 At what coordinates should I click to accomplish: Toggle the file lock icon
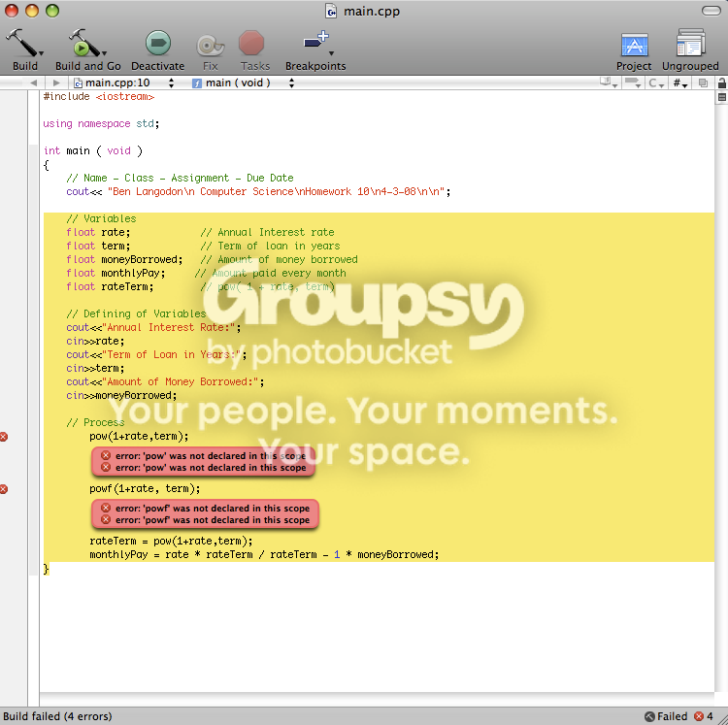721,82
